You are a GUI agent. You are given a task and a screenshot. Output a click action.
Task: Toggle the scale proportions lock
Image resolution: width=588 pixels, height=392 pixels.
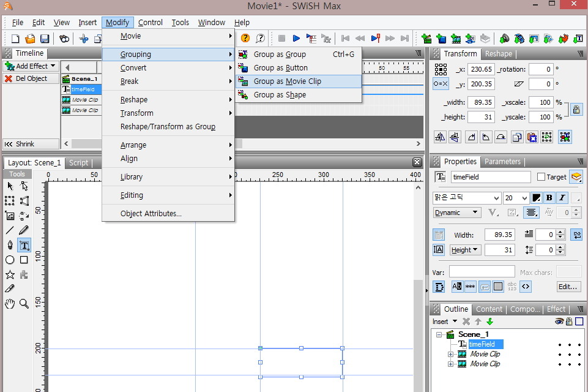click(576, 110)
